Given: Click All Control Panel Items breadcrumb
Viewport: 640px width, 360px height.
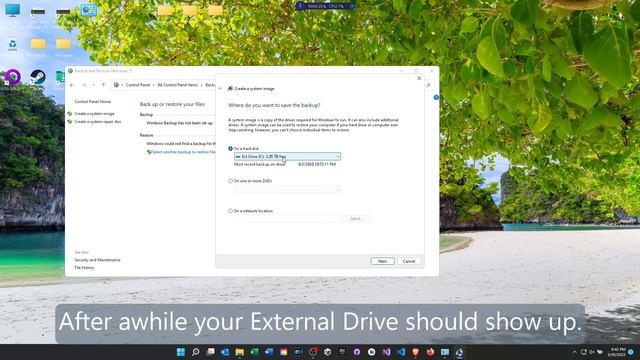Looking at the screenshot, I should [x=178, y=85].
